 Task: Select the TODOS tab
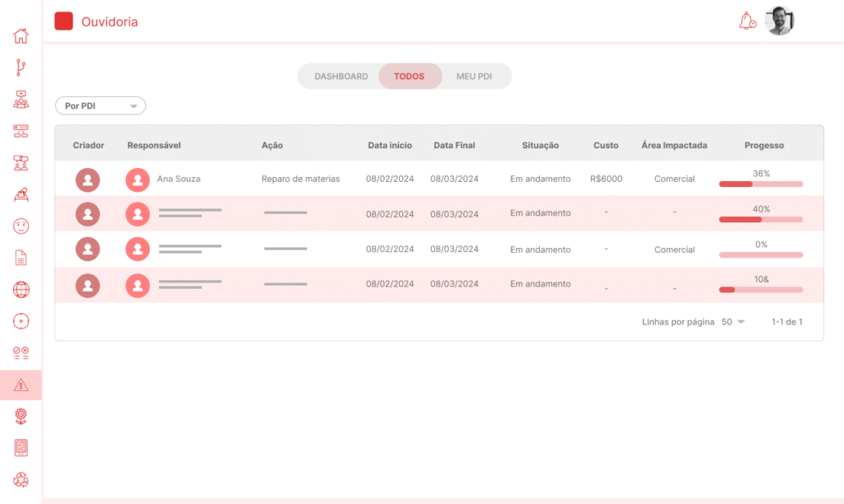409,77
